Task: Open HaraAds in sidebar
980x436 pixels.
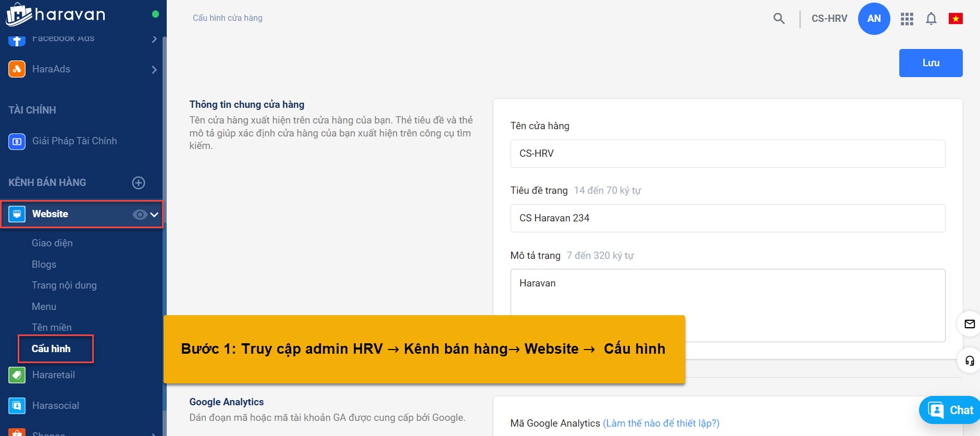Action: tap(51, 69)
